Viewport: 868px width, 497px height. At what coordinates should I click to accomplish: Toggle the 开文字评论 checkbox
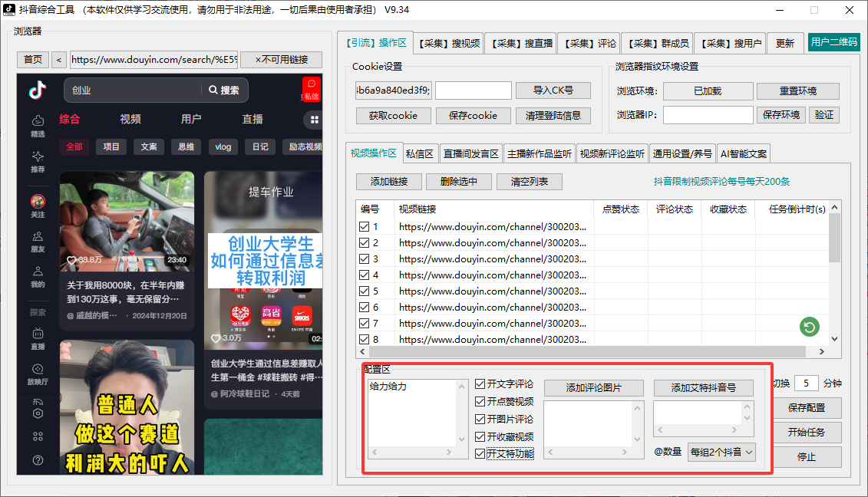point(480,384)
